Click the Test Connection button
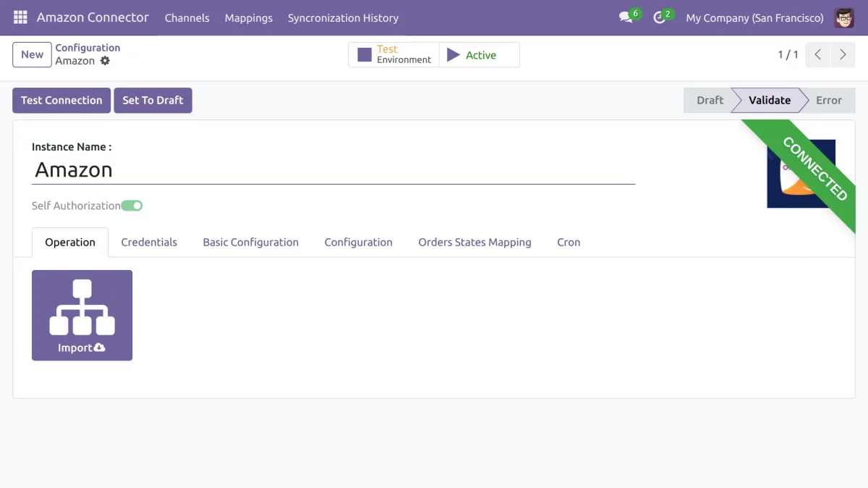This screenshot has width=868, height=488. coord(61,101)
